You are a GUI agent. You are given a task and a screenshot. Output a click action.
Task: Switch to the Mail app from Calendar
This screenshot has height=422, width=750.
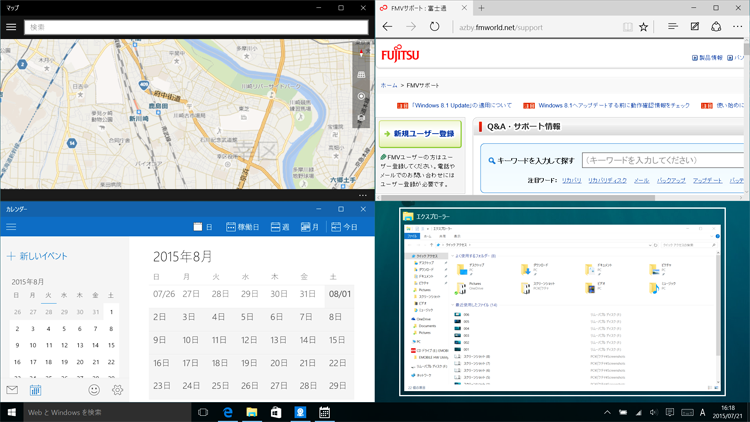[x=12, y=390]
